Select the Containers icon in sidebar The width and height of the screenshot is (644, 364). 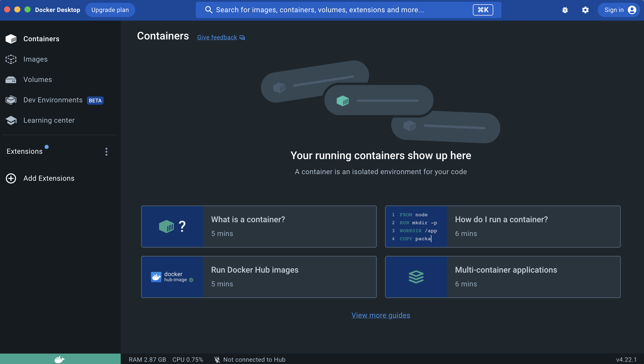point(11,39)
